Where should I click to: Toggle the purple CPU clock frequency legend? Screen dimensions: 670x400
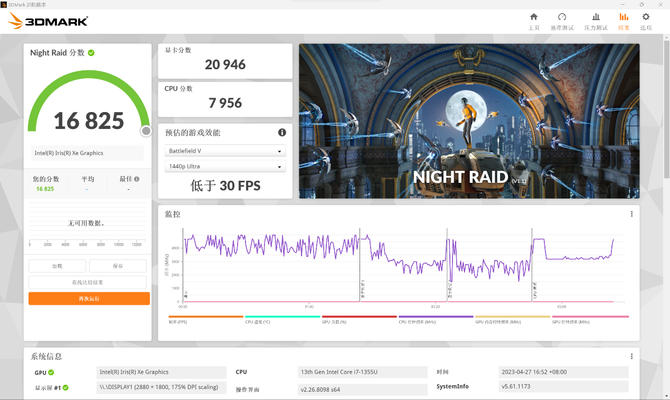[x=436, y=319]
